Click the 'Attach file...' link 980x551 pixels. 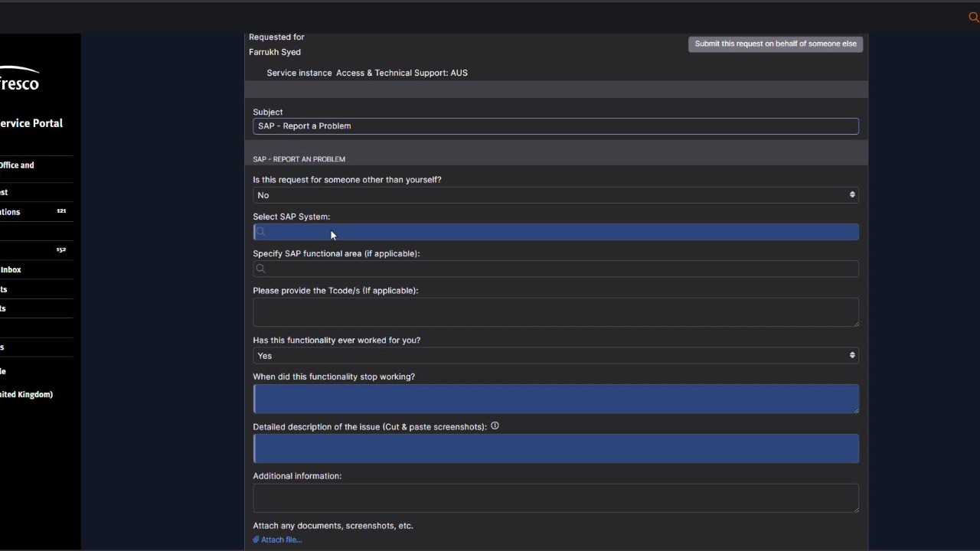pyautogui.click(x=282, y=540)
